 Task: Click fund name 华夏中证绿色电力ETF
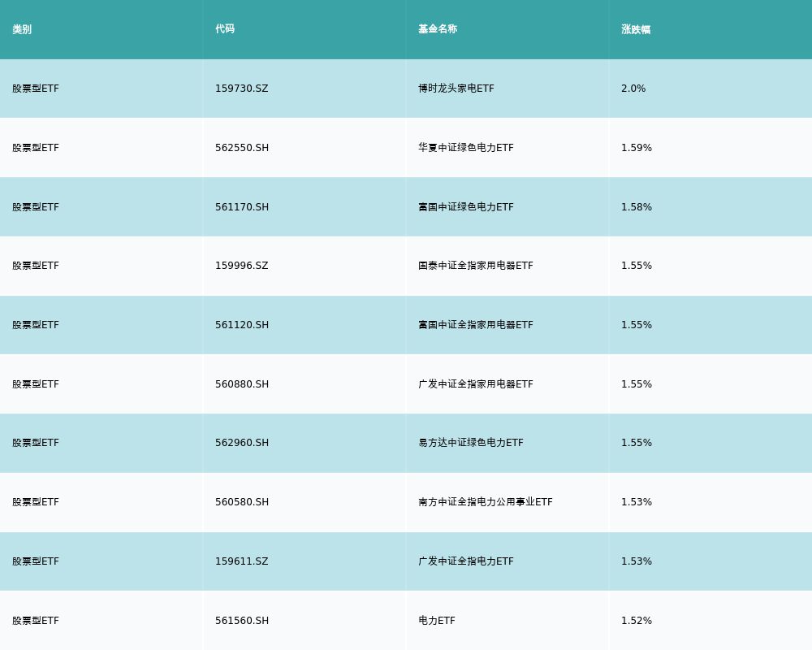[x=466, y=148]
